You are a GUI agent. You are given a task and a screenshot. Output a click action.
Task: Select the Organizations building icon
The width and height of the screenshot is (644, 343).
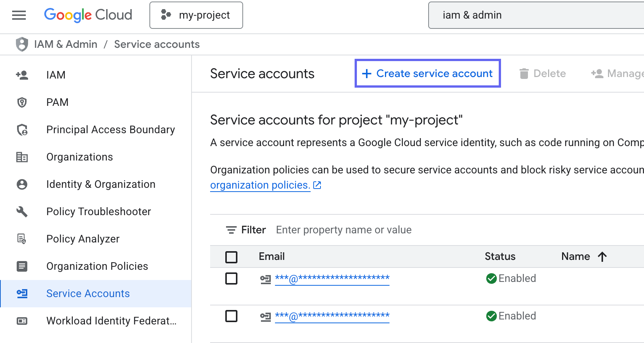tap(22, 157)
